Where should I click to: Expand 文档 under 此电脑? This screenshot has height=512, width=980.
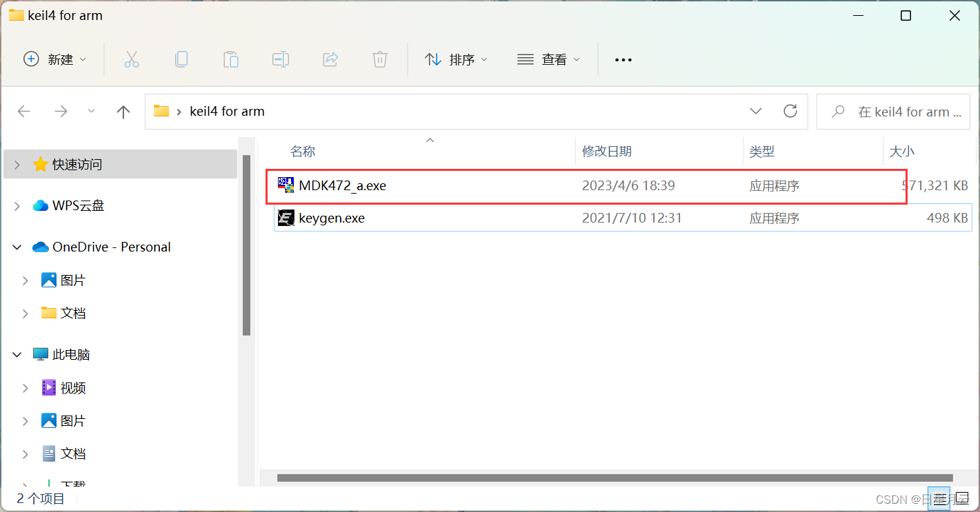coord(26,454)
